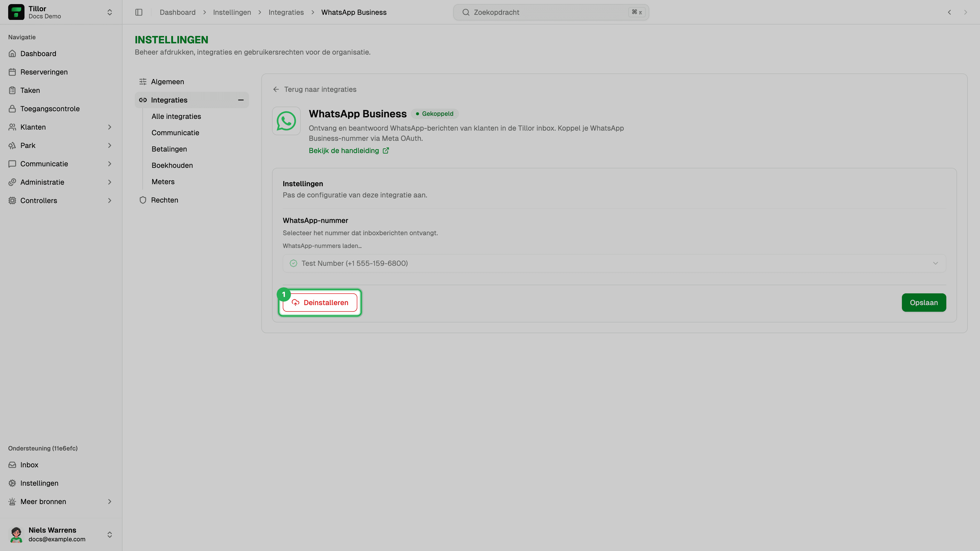
Task: Click the Inbox nav label
Action: pyautogui.click(x=29, y=465)
